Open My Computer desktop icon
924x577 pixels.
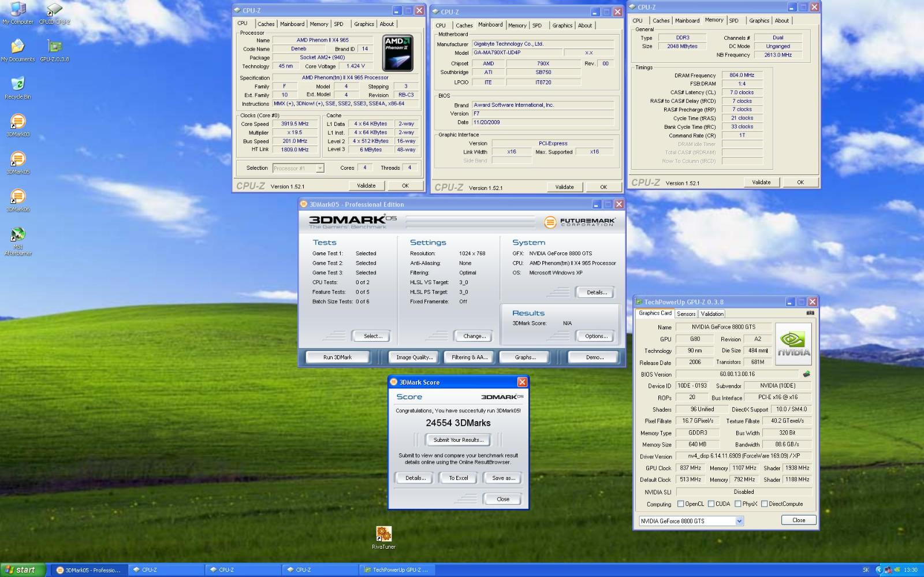pyautogui.click(x=18, y=13)
